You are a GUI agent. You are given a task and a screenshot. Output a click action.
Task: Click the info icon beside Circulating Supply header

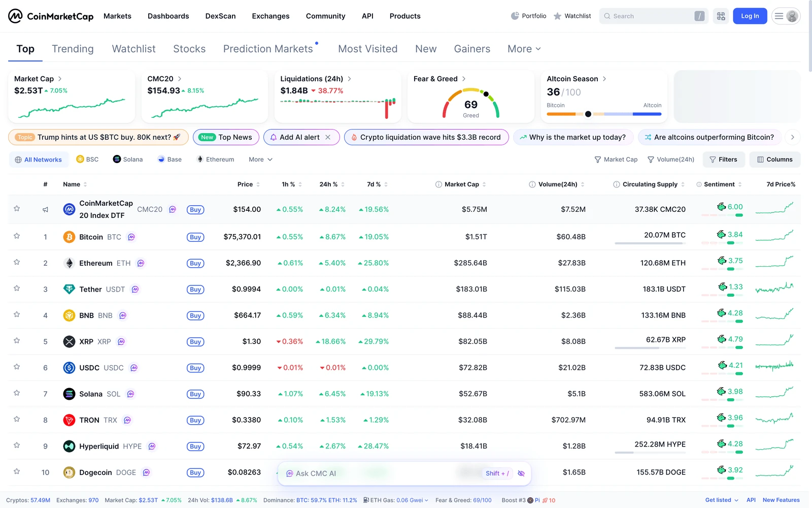(616, 184)
